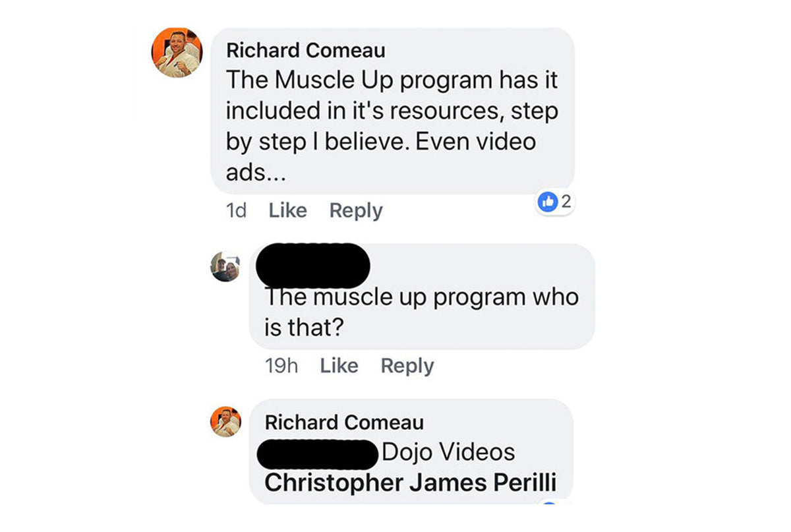The width and height of the screenshot is (791, 532).
Task: Click the 'Dojo Videos' text in the last reply
Action: pos(448,452)
